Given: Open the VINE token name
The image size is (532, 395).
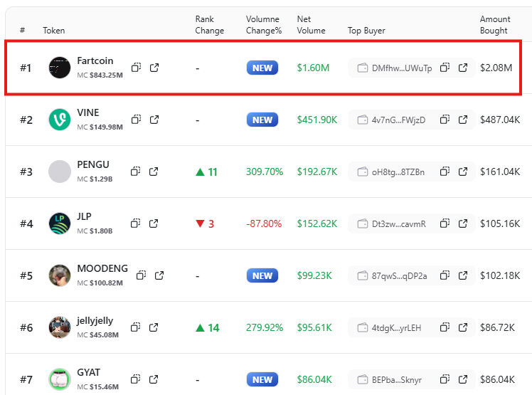Looking at the screenshot, I should pyautogui.click(x=88, y=112).
